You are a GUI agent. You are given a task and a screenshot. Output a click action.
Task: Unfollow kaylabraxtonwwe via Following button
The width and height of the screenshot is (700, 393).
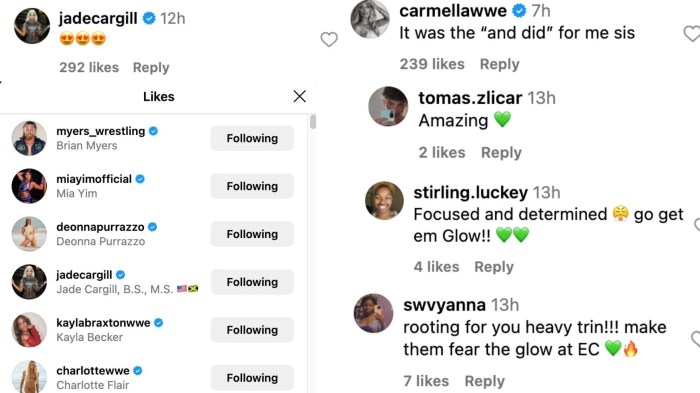[x=252, y=330]
